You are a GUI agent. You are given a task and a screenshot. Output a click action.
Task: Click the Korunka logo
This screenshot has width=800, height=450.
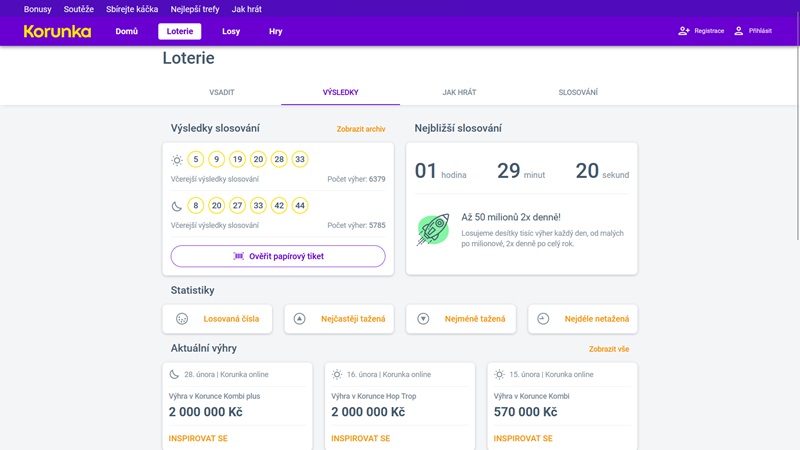(57, 31)
